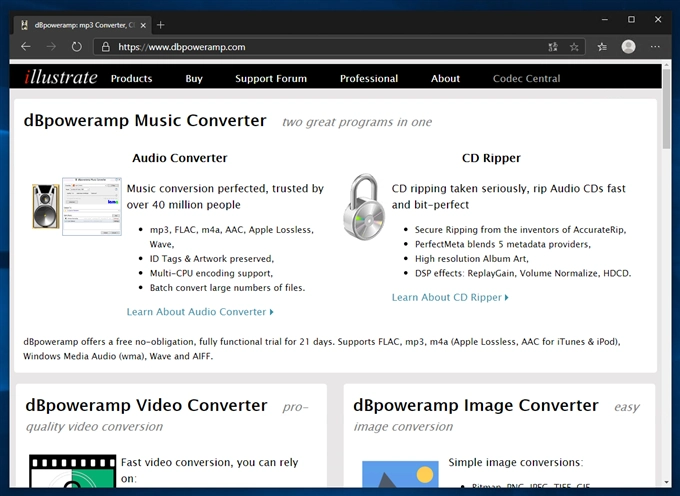Open the Products menu
Image resolution: width=680 pixels, height=496 pixels.
point(131,78)
